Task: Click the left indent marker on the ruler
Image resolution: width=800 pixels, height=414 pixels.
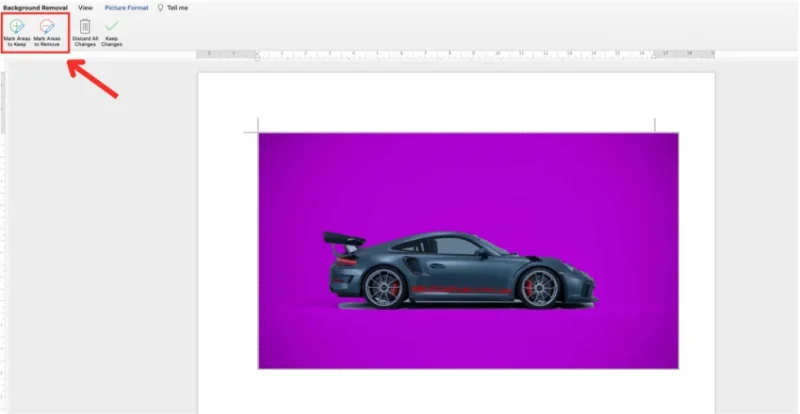Action: (258, 56)
